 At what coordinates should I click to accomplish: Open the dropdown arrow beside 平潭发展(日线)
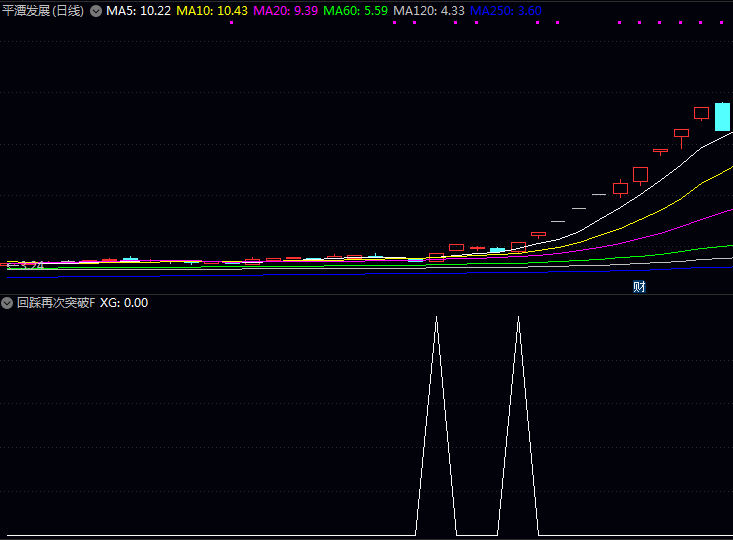[x=96, y=11]
